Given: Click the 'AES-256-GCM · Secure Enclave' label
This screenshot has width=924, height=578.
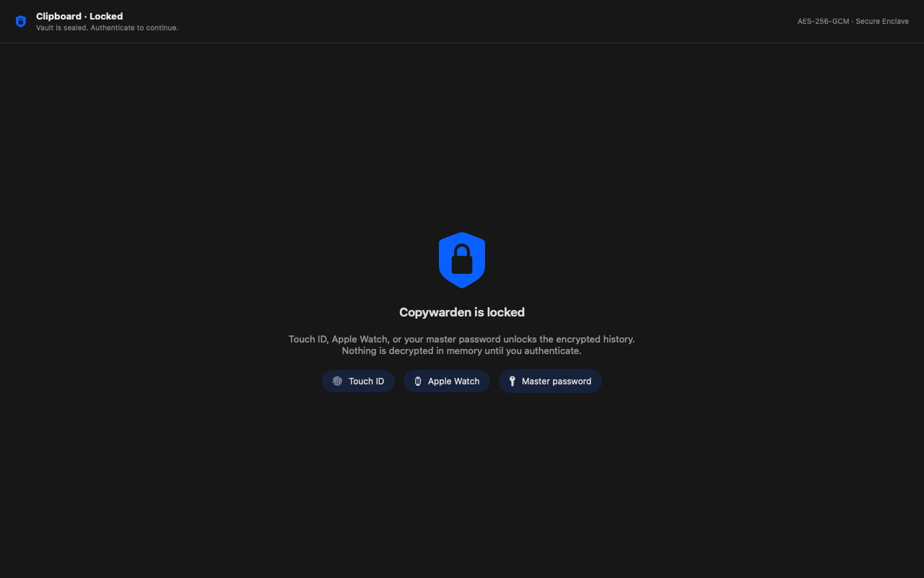Looking at the screenshot, I should [853, 22].
